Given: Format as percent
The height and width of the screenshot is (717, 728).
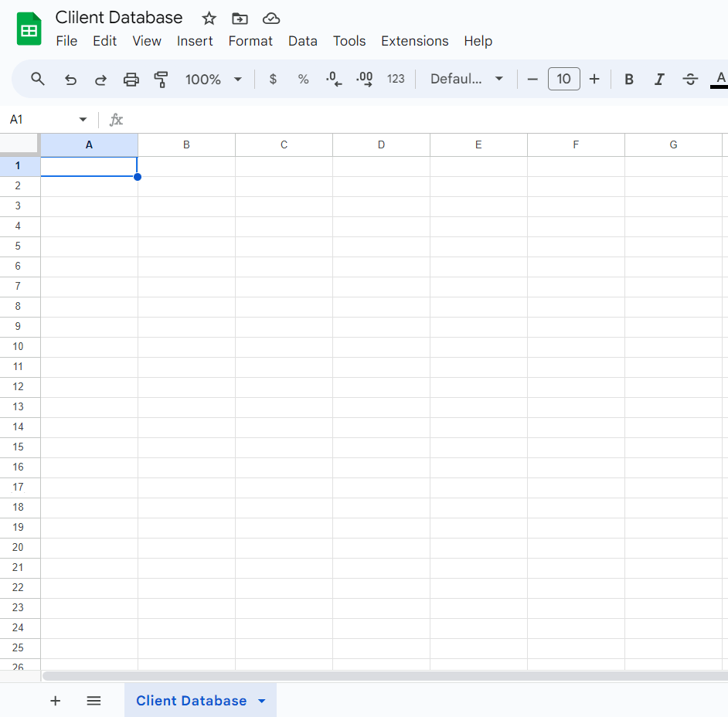Looking at the screenshot, I should pos(303,79).
